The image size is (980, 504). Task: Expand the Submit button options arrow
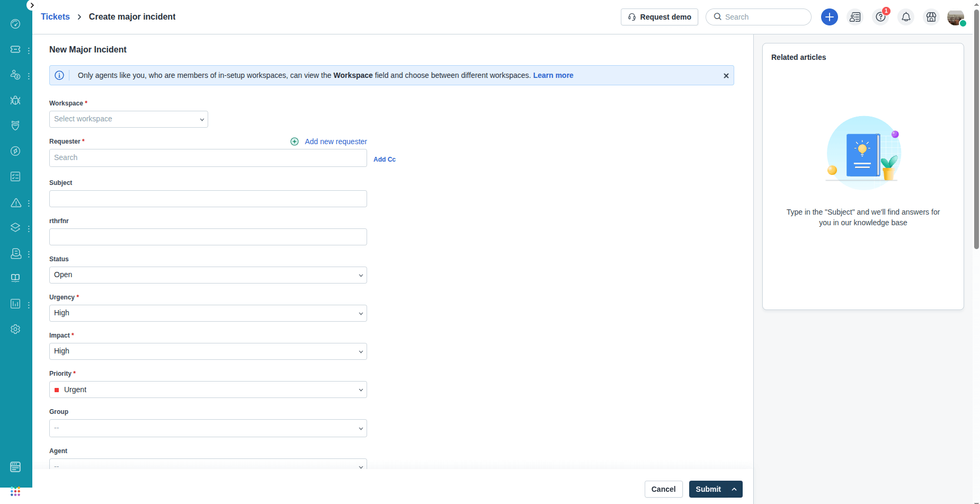tap(734, 489)
